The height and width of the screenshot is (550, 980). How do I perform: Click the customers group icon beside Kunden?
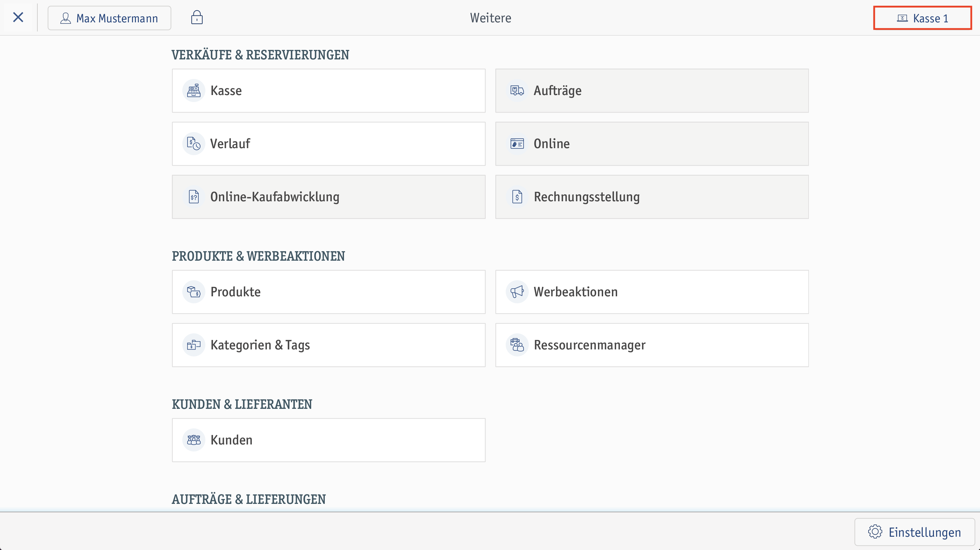(x=193, y=440)
